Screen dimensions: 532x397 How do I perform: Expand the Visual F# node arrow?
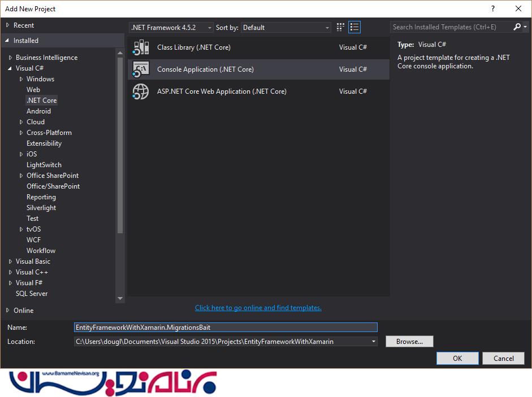pos(10,283)
